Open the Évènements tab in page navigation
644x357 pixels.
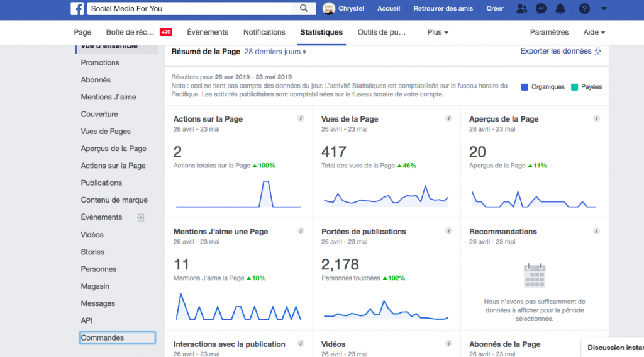pyautogui.click(x=208, y=32)
